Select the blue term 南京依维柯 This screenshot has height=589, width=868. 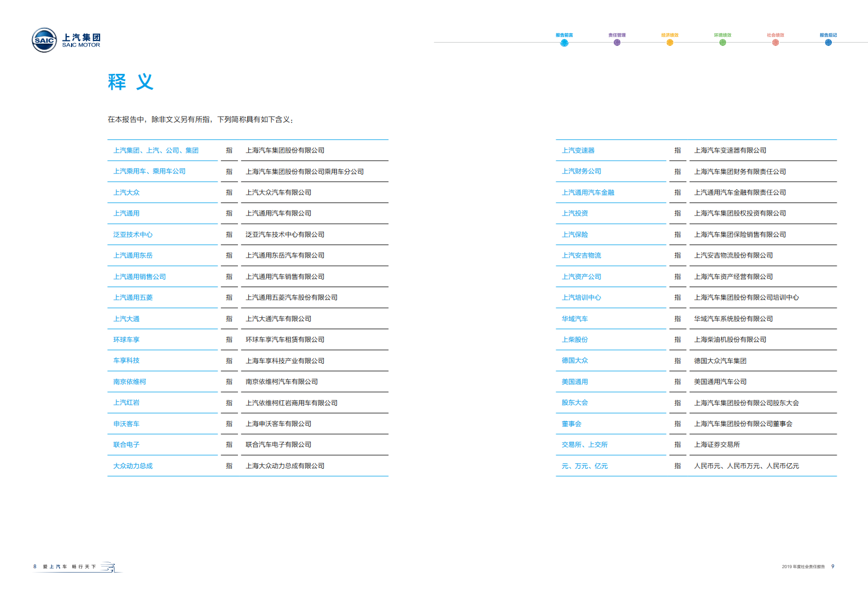click(x=130, y=382)
